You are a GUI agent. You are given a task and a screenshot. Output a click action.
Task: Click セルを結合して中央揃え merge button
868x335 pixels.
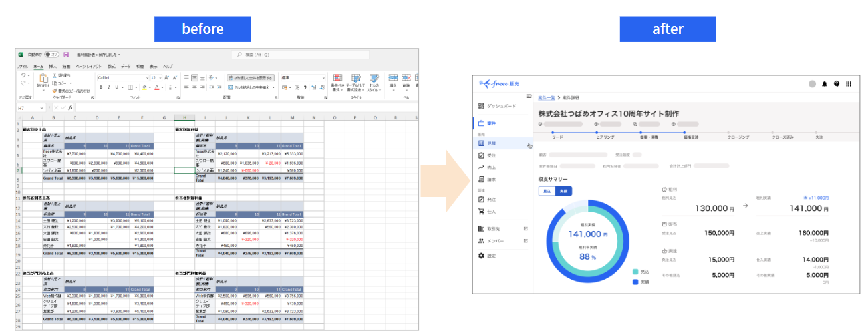(x=249, y=87)
